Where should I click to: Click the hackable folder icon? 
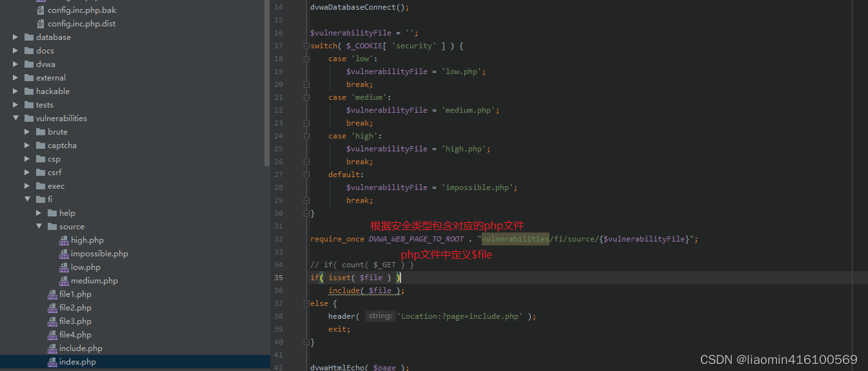pos(29,91)
